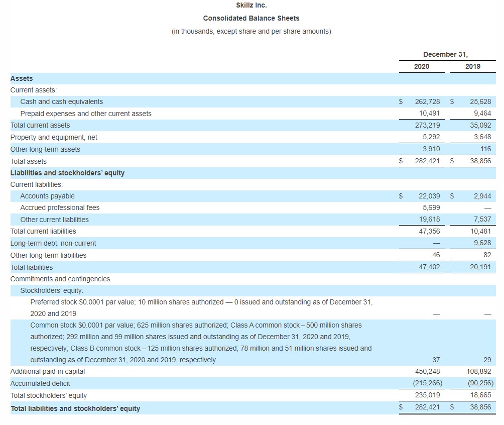The image size is (504, 425).
Task: Select the Accrued professional fees label
Action: click(x=60, y=208)
